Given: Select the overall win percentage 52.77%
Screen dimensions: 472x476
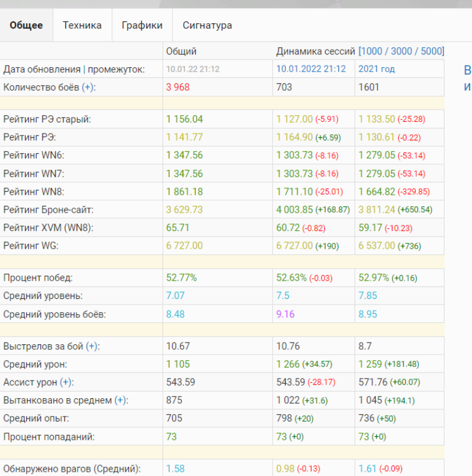Looking at the screenshot, I should [181, 278].
